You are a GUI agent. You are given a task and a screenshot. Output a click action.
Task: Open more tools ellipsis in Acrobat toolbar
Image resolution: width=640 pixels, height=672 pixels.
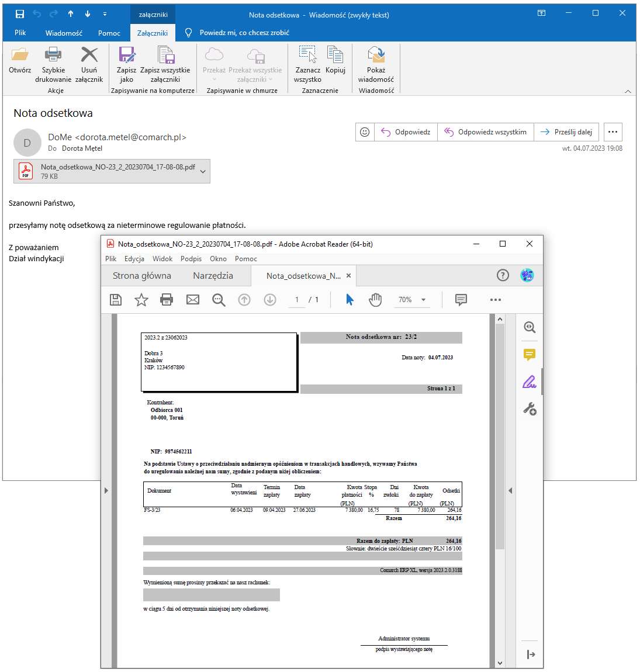(496, 300)
